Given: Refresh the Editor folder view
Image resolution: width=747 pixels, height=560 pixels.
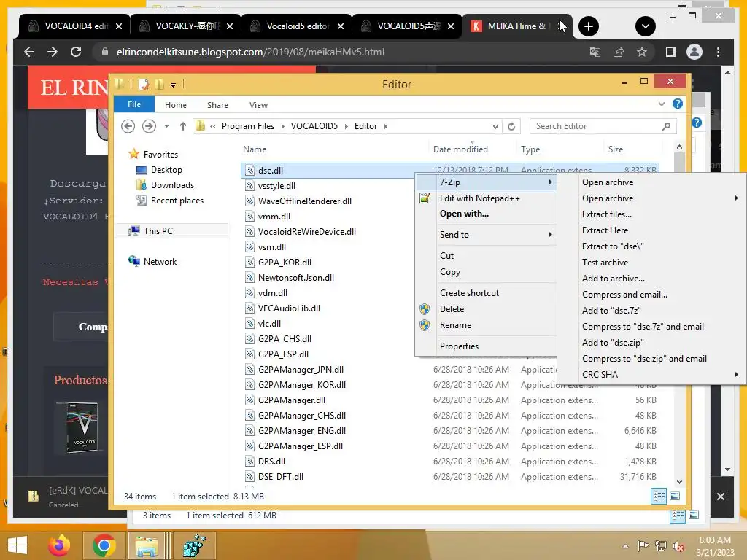Looking at the screenshot, I should (511, 126).
